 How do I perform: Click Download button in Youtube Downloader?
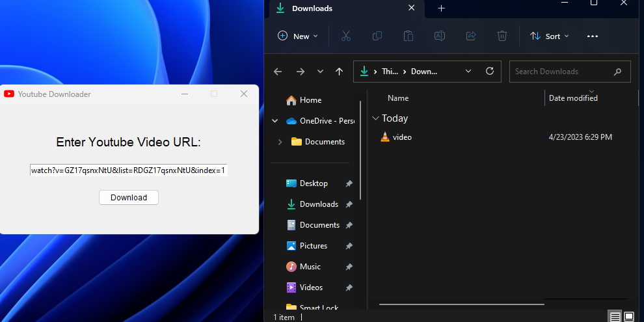click(129, 198)
